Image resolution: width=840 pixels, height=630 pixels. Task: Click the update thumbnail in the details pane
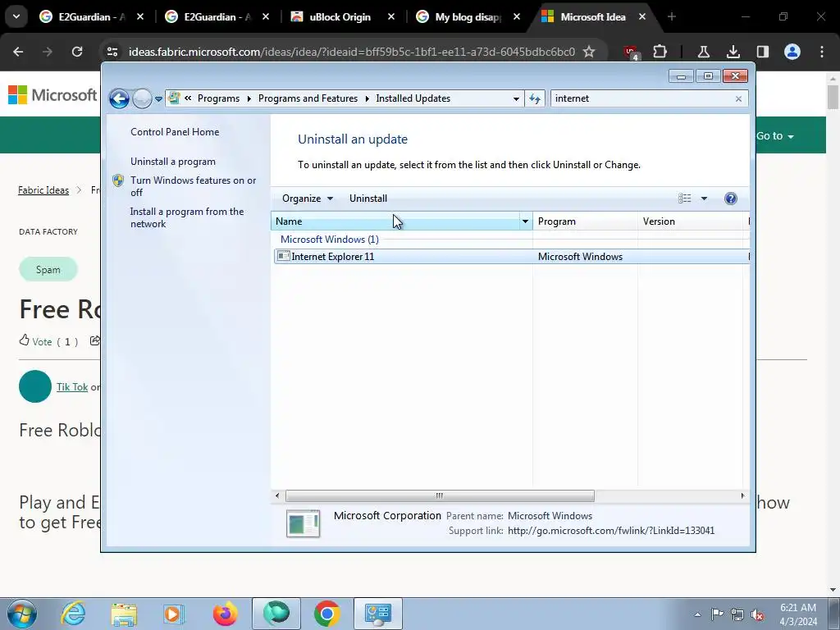[x=304, y=523]
